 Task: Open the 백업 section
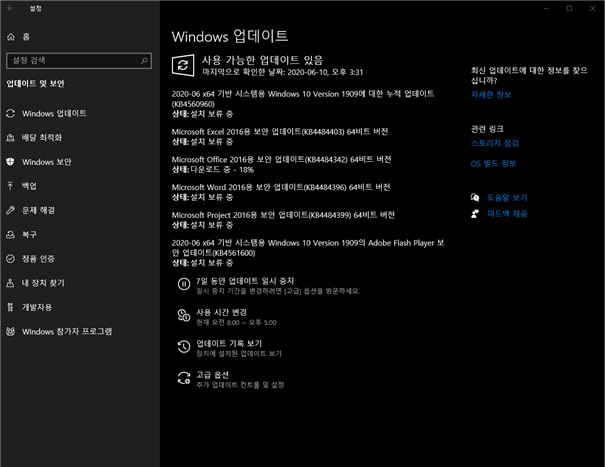pyautogui.click(x=29, y=186)
